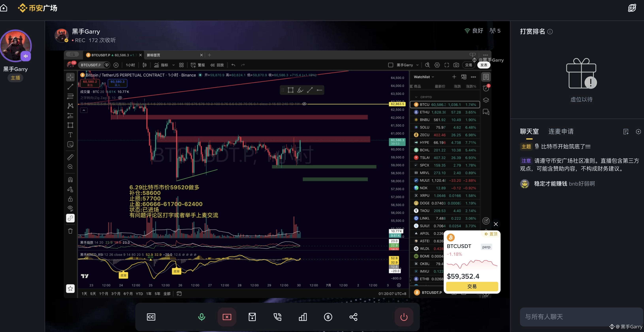This screenshot has width=644, height=332.
Task: Select the 全部 time range
Action: click(167, 293)
